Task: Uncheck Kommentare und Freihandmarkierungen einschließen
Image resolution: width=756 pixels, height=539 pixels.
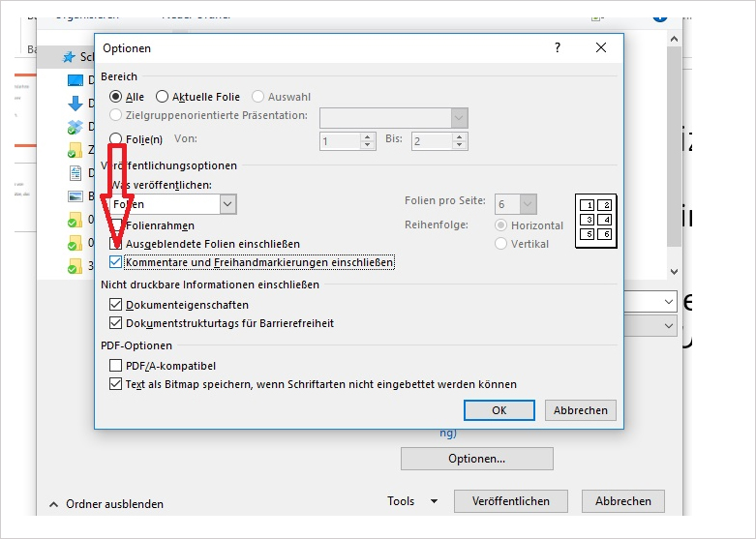Action: click(x=116, y=262)
